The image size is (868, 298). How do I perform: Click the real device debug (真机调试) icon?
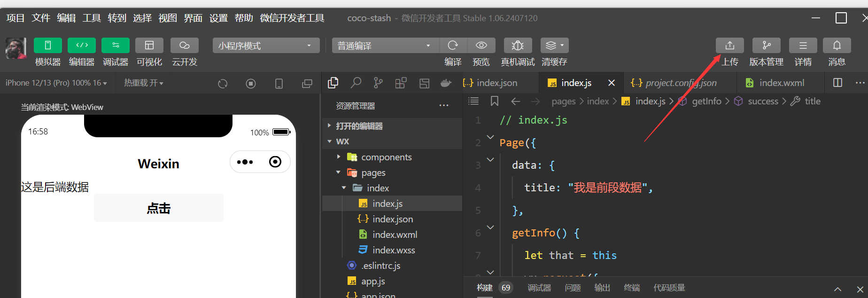click(x=517, y=46)
